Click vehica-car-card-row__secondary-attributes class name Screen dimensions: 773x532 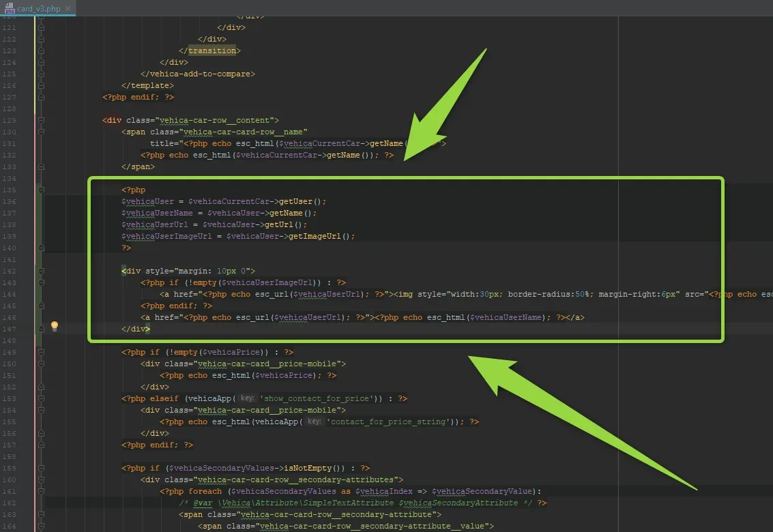tap(295, 479)
